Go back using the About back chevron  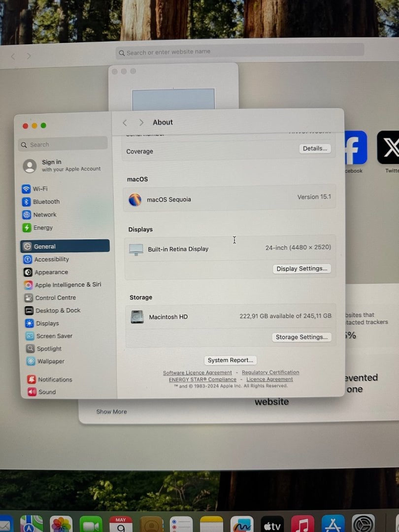click(x=125, y=123)
